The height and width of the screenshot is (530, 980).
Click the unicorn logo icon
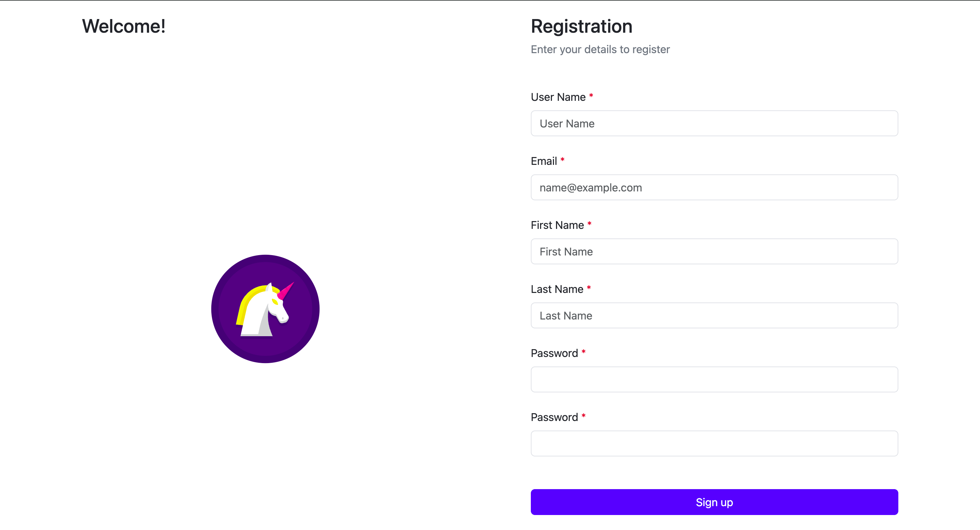[x=265, y=309]
